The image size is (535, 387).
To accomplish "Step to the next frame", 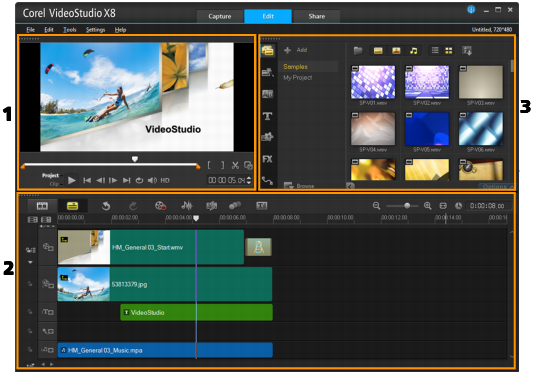I will (x=113, y=180).
